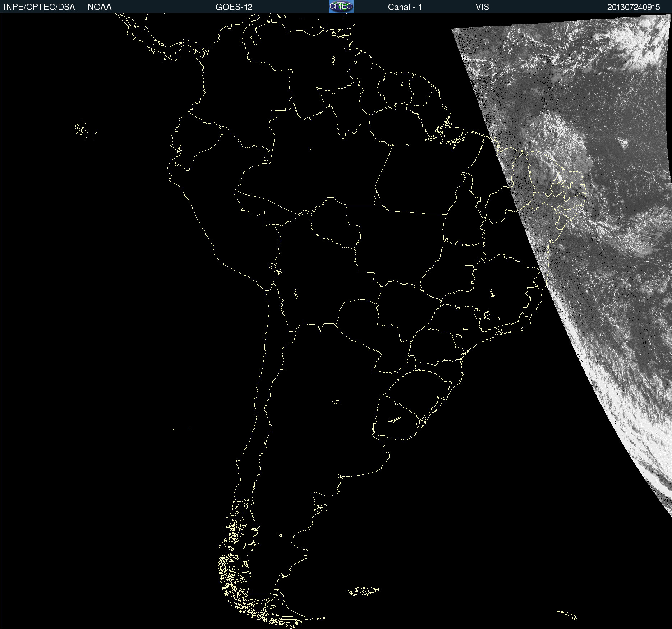672x629 pixels.
Task: Click the GOES-12 satellite label
Action: (x=234, y=7)
